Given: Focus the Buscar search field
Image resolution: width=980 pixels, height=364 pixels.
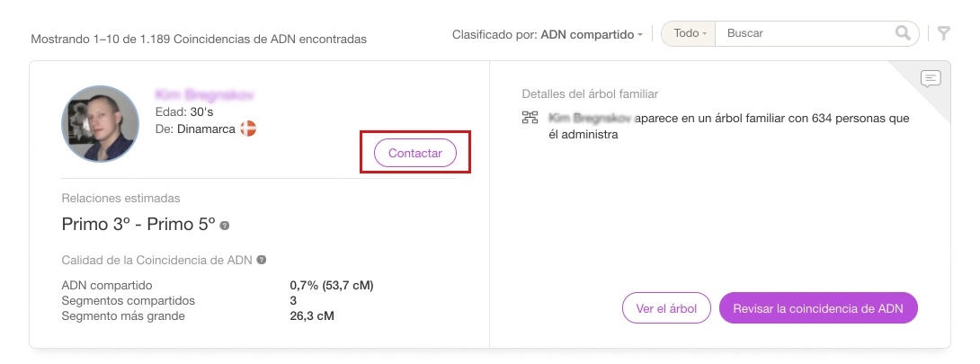Looking at the screenshot, I should [805, 33].
